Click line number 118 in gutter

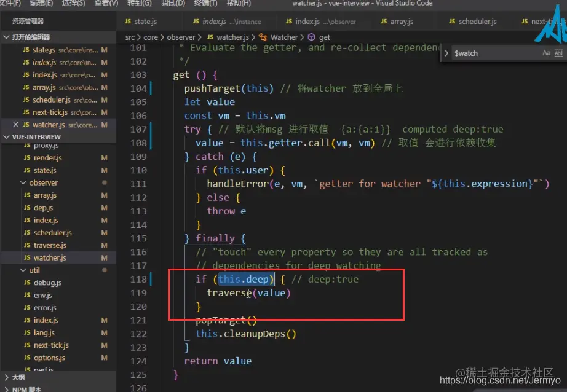[x=138, y=280]
